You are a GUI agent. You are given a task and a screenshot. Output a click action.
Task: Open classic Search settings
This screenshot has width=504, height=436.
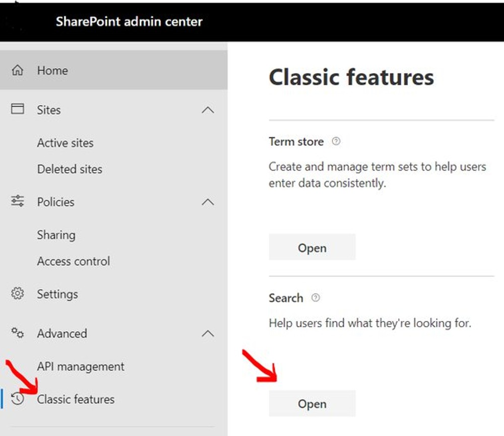pyautogui.click(x=312, y=403)
